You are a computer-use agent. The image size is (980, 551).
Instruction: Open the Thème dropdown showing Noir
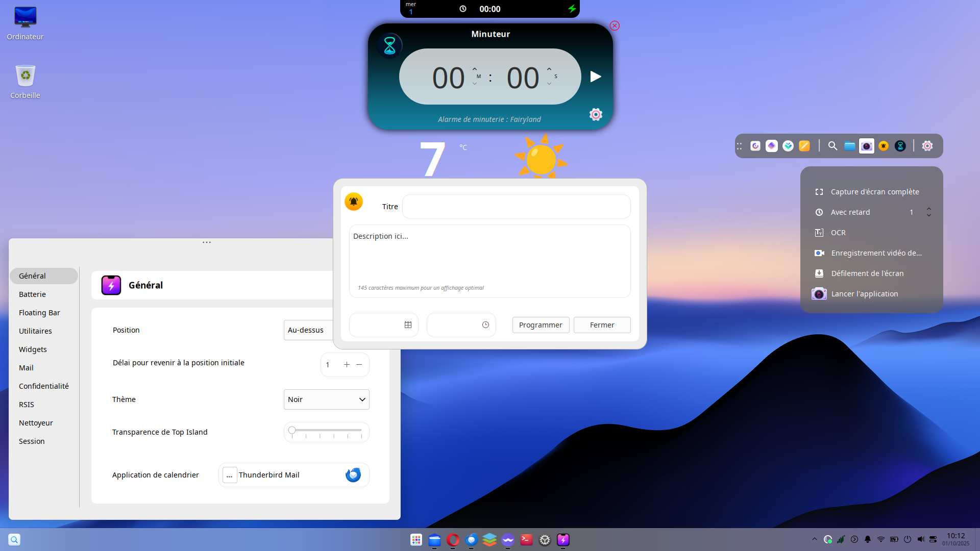tap(326, 399)
